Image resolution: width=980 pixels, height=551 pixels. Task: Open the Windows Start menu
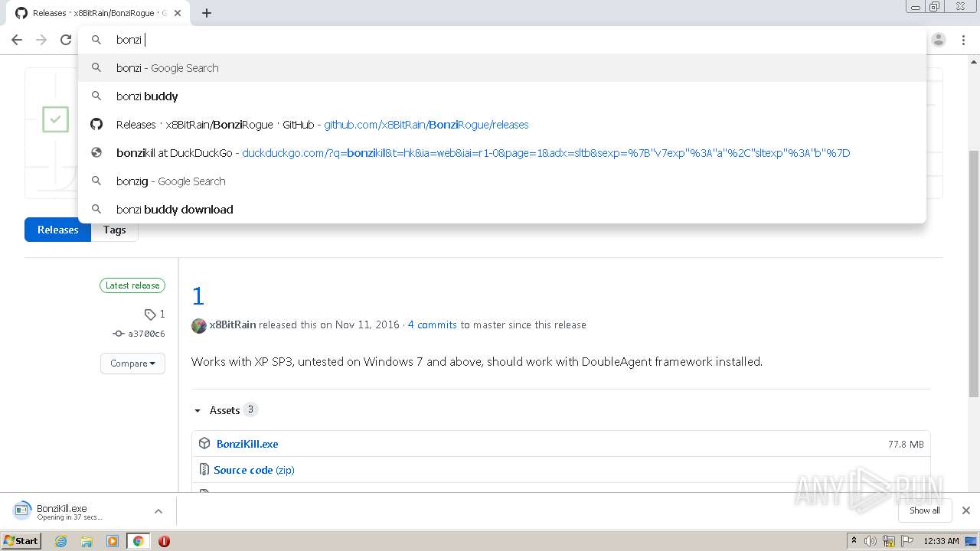coord(21,541)
